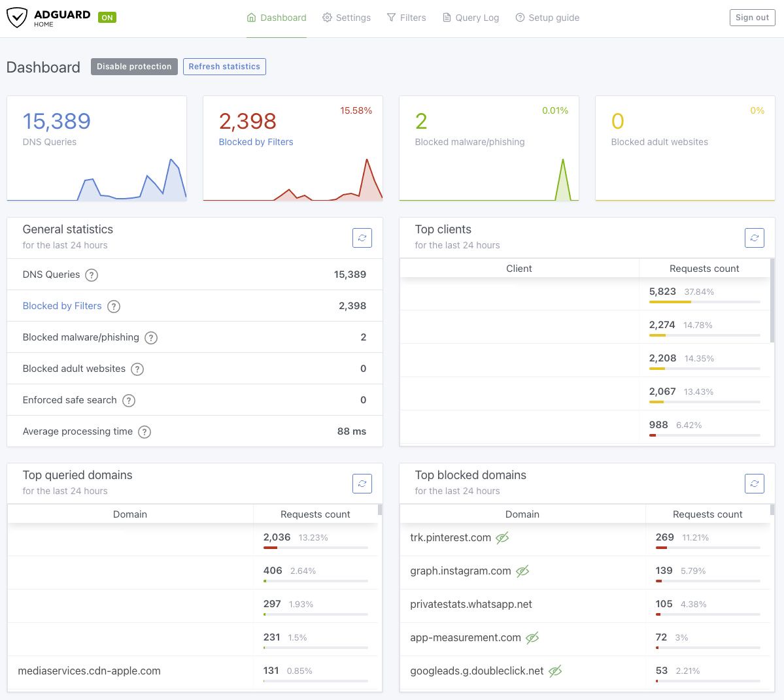Click the 231 requests count in queried domains

click(x=272, y=637)
